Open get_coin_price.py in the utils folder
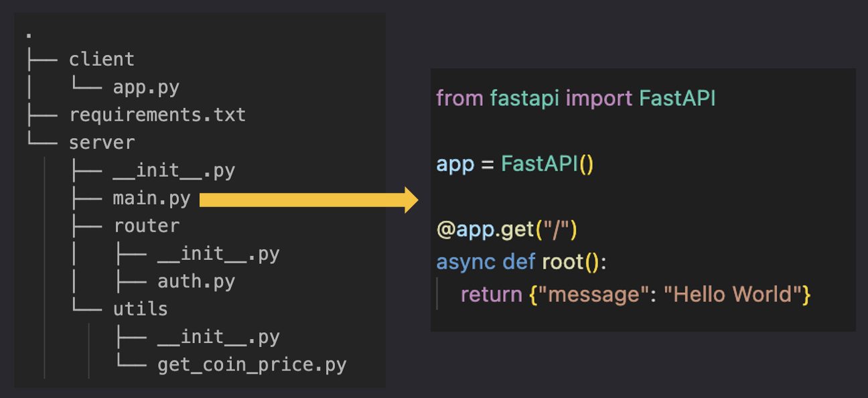 point(252,365)
